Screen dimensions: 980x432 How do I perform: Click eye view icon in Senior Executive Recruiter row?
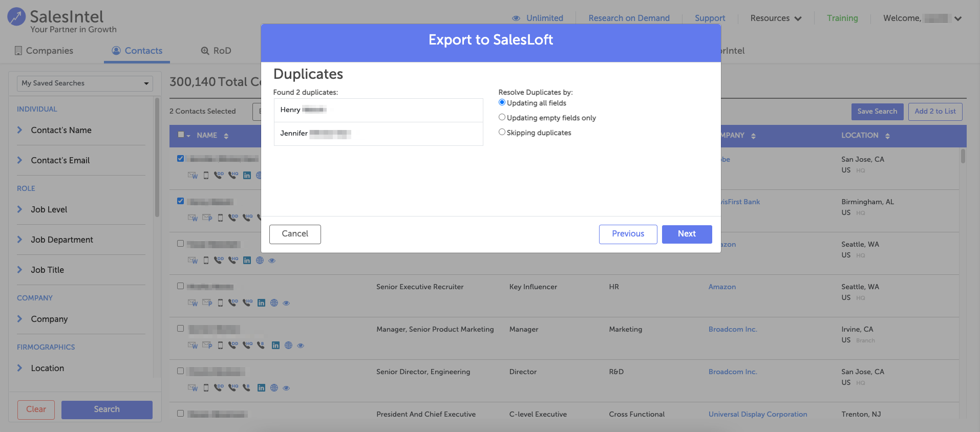pyautogui.click(x=286, y=303)
